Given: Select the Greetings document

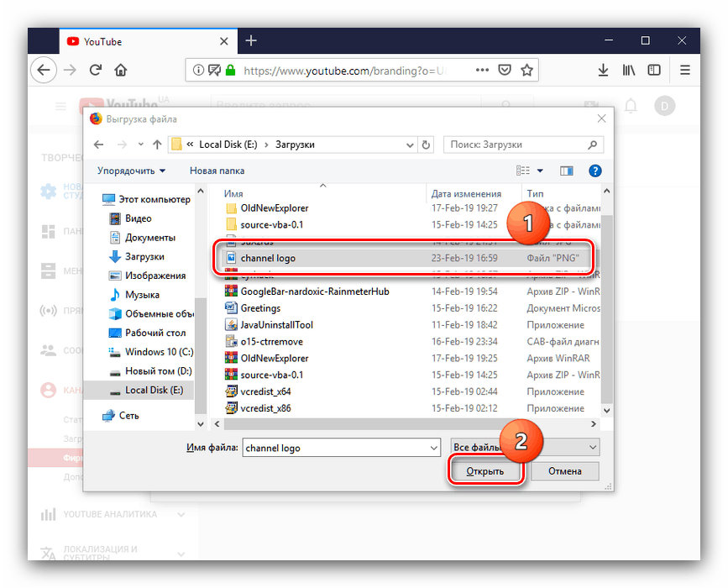Looking at the screenshot, I should [x=411, y=308].
